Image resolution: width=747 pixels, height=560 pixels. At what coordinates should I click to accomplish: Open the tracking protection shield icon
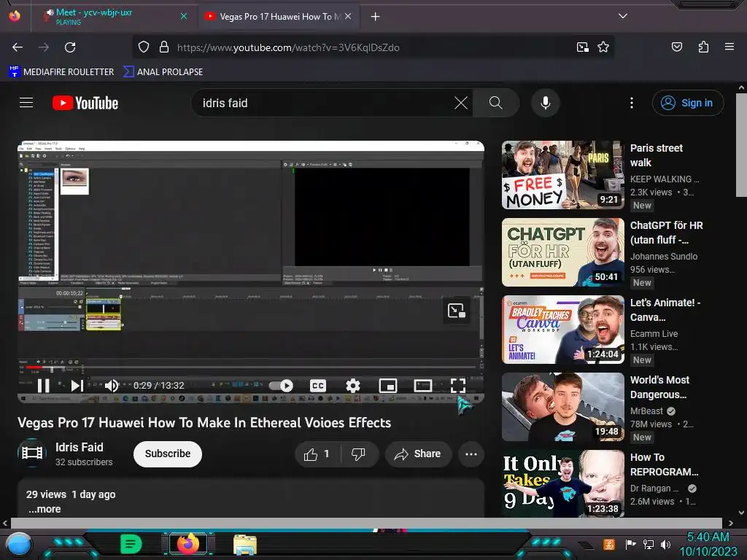pyautogui.click(x=144, y=47)
